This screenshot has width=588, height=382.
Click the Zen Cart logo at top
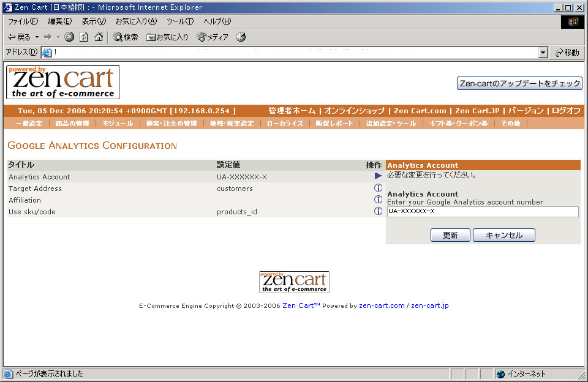click(x=63, y=82)
